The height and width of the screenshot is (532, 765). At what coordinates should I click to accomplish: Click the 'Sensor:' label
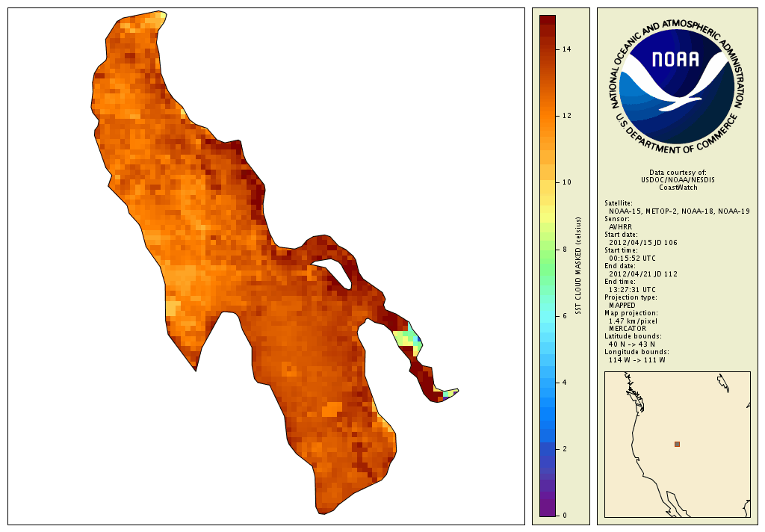tap(616, 219)
